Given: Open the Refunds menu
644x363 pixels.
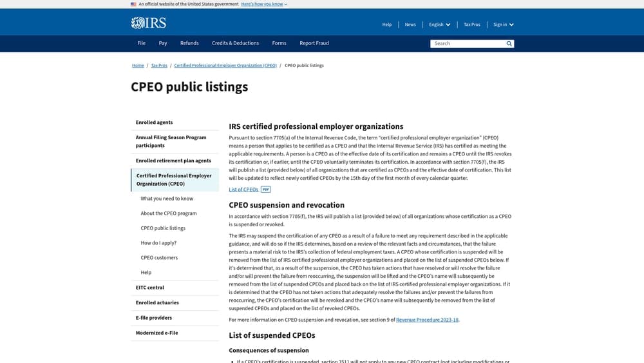Looking at the screenshot, I should (x=189, y=43).
